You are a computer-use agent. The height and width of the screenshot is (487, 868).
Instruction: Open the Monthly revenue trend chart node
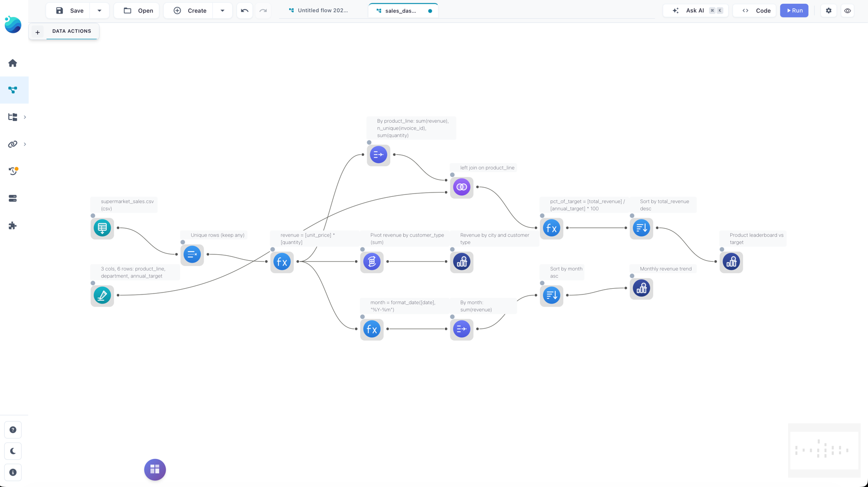coord(641,288)
